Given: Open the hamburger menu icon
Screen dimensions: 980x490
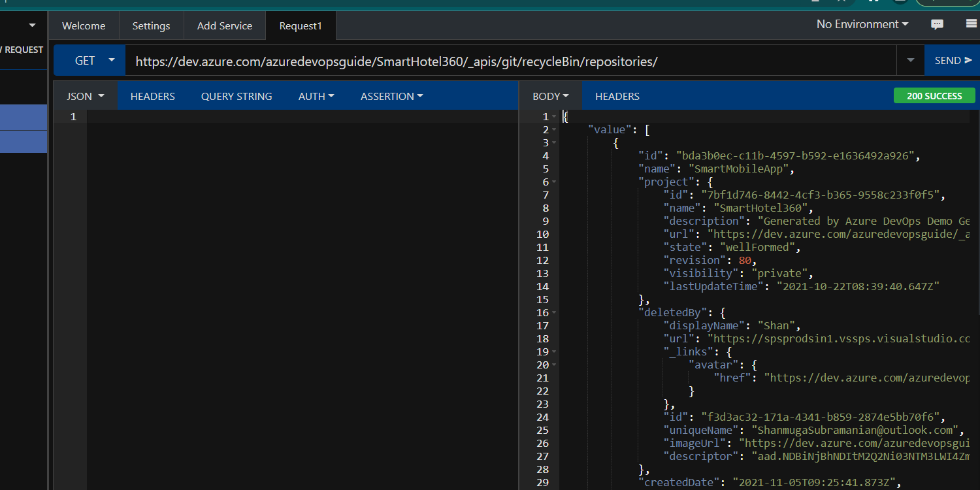Looking at the screenshot, I should (x=972, y=24).
